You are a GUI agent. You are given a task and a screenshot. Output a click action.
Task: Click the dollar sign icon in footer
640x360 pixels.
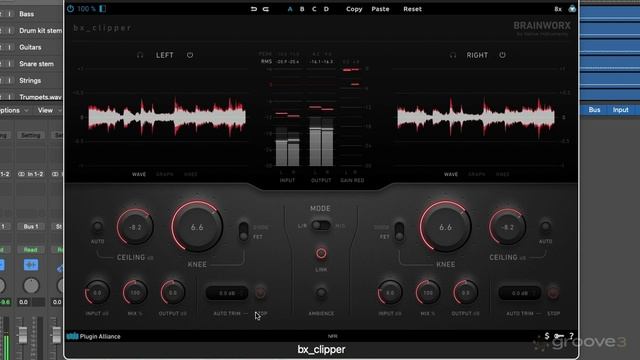tap(547, 336)
